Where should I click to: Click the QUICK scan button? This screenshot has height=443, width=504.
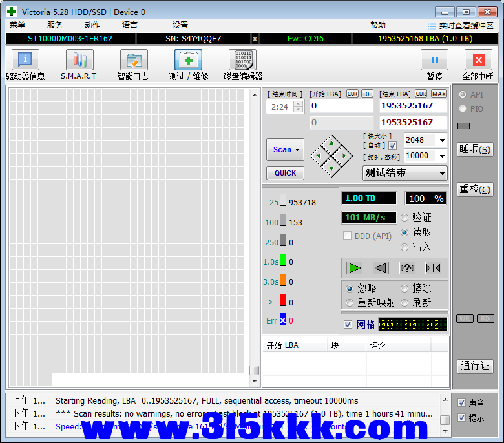click(285, 173)
